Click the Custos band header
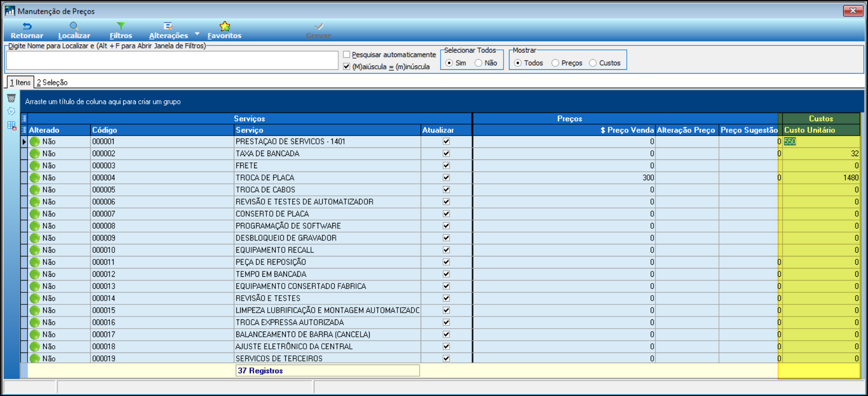 (x=821, y=119)
